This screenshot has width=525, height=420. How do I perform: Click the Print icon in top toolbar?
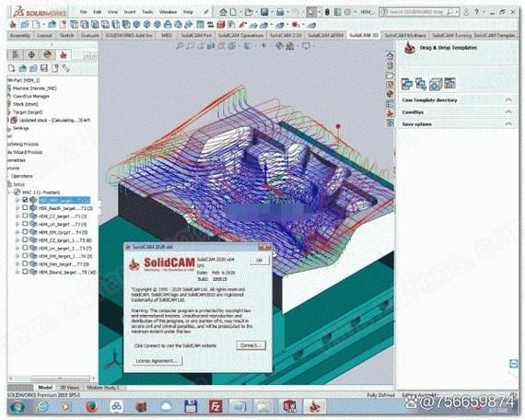click(x=280, y=12)
